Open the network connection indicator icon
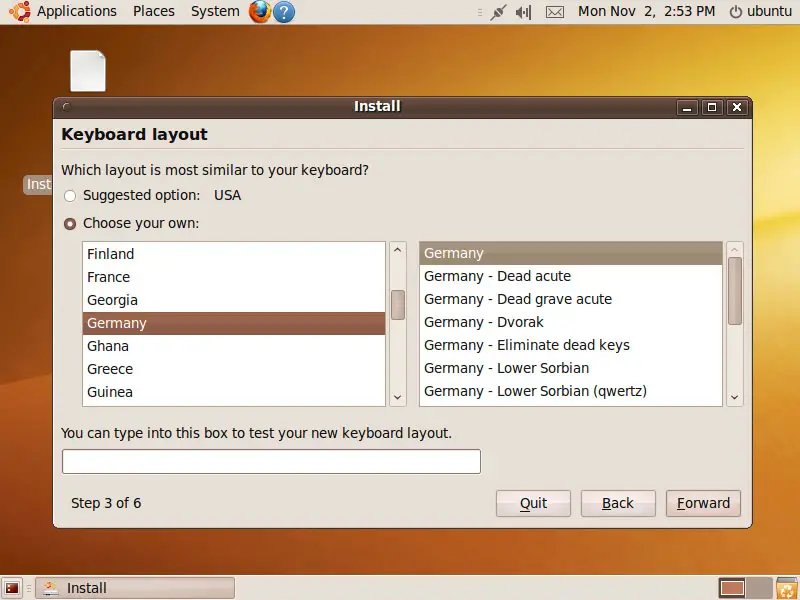This screenshot has height=600, width=800. click(498, 12)
